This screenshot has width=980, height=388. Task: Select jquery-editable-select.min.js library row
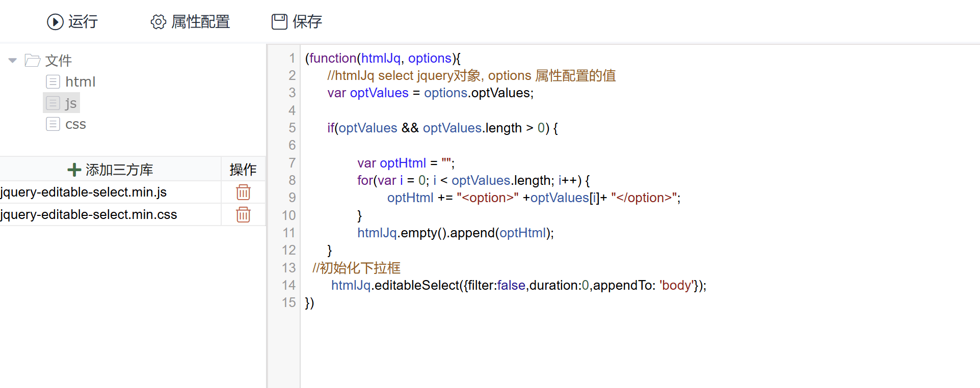[x=111, y=192]
